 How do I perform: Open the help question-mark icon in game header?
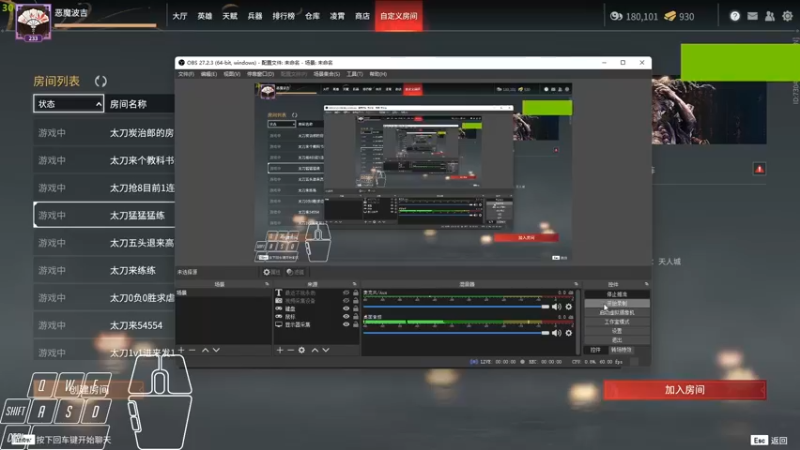click(735, 16)
